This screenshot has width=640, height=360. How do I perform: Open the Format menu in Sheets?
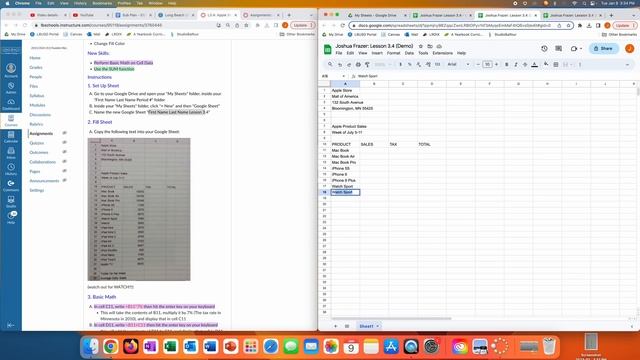tap(393, 53)
